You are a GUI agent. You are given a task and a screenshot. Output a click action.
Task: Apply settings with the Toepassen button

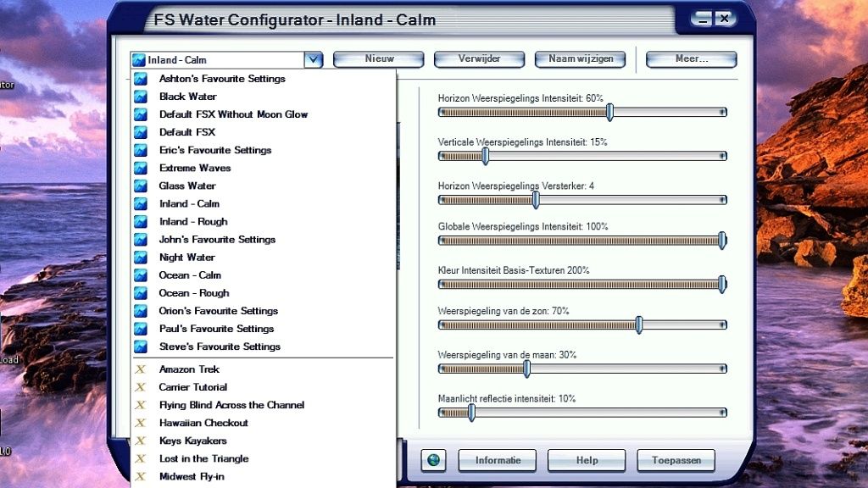click(x=676, y=460)
